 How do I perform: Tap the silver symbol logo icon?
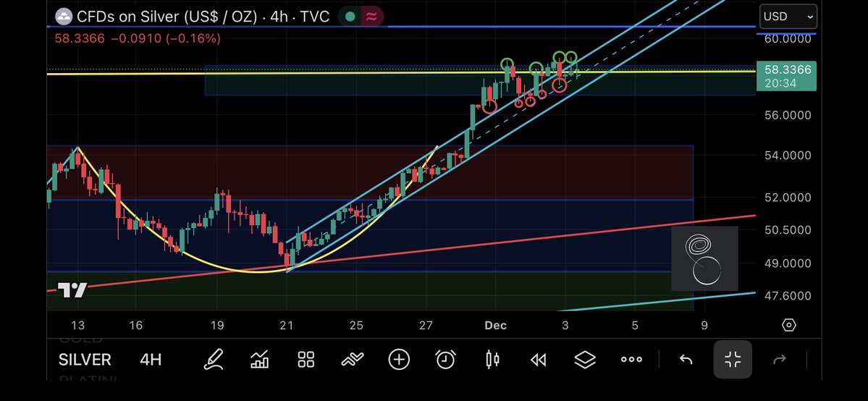pyautogui.click(x=64, y=17)
